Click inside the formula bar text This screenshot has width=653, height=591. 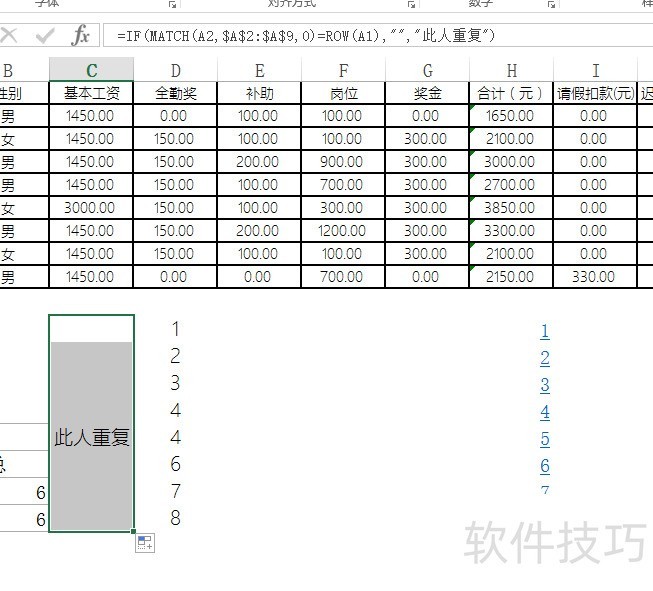(x=306, y=36)
